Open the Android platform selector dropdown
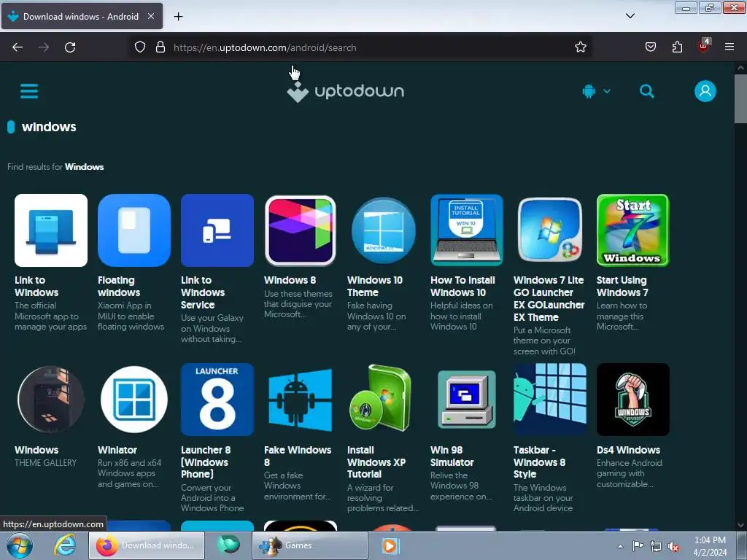The image size is (747, 560). pos(596,91)
